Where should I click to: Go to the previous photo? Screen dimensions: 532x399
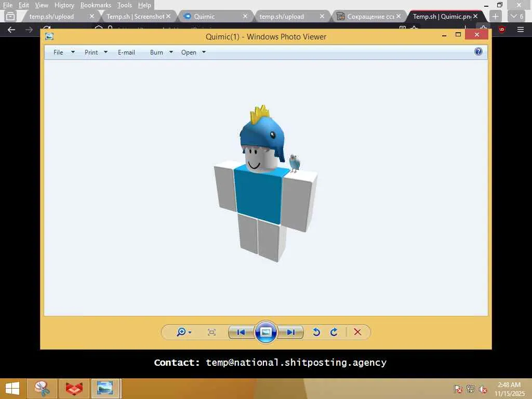pos(241,332)
